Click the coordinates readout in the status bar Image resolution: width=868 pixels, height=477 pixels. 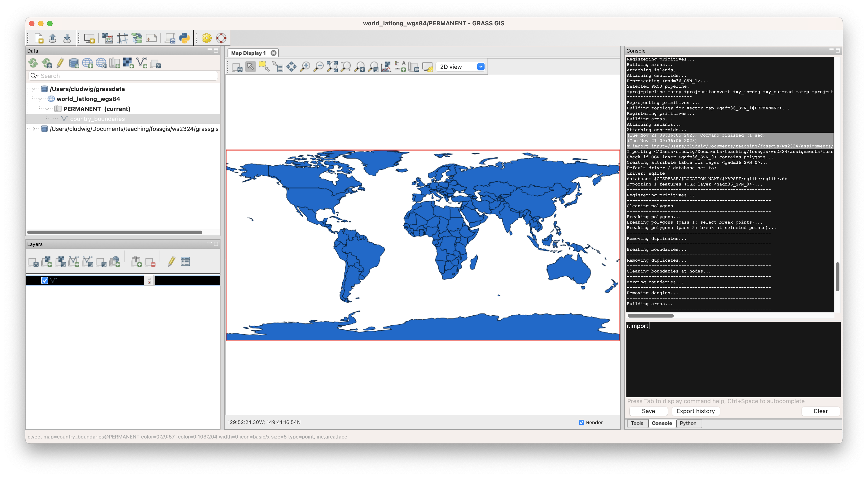pyautogui.click(x=264, y=422)
